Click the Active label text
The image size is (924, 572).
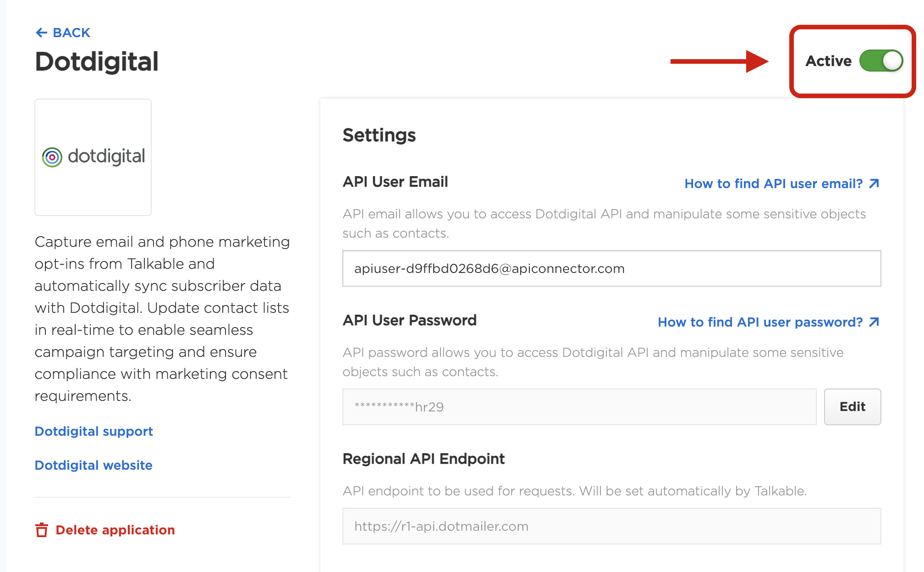pyautogui.click(x=828, y=61)
